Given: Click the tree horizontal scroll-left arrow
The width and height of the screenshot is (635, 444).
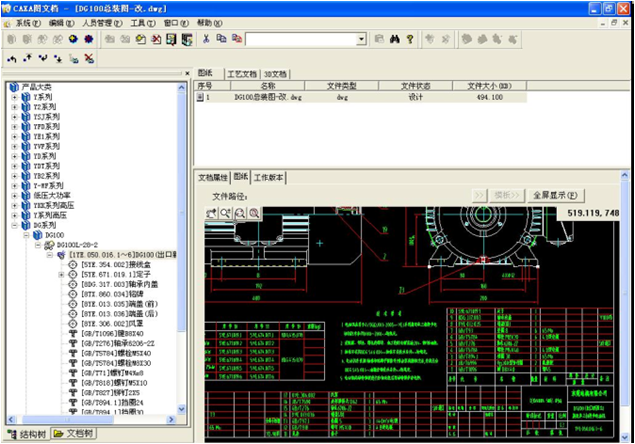Looking at the screenshot, I should 11,420.
